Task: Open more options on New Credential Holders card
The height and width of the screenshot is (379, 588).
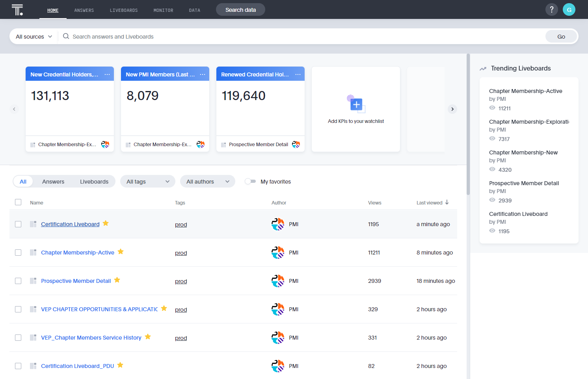Action: coord(107,74)
